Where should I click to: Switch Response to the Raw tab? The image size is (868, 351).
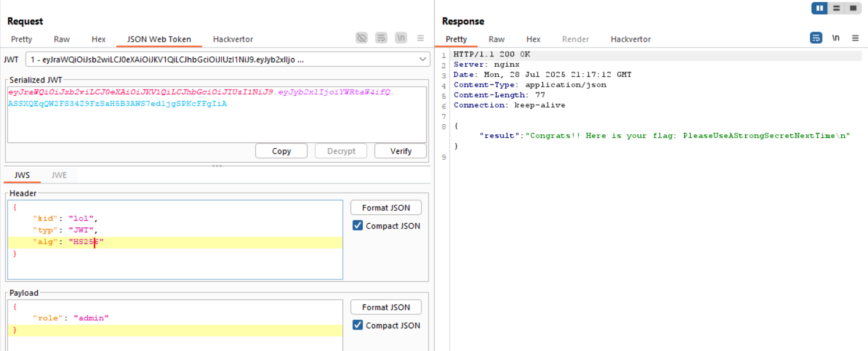(x=496, y=40)
